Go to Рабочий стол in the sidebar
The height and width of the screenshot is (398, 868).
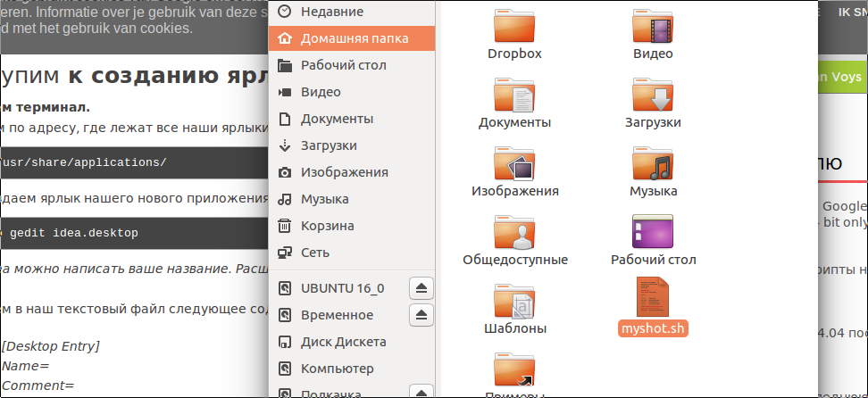pyautogui.click(x=352, y=65)
